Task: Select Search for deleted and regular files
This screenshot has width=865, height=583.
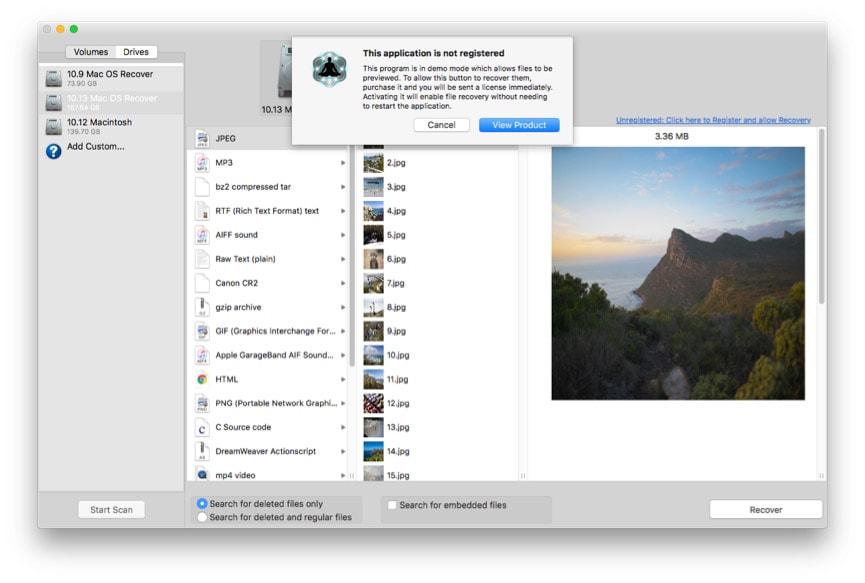Action: coord(203,517)
